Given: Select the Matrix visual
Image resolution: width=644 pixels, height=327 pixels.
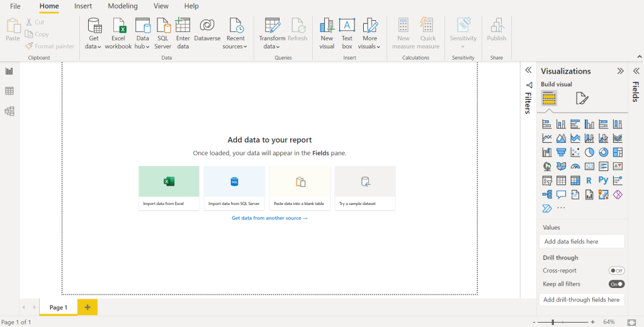Looking at the screenshot, I should point(575,180).
